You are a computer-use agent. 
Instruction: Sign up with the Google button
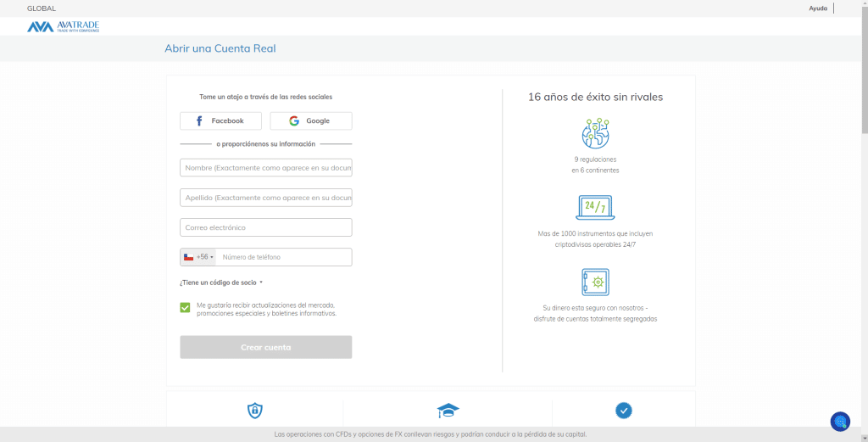[x=311, y=120]
